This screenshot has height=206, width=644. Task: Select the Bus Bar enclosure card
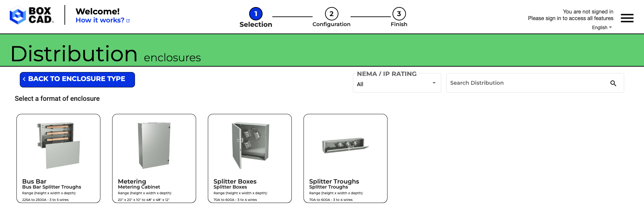tap(58, 158)
